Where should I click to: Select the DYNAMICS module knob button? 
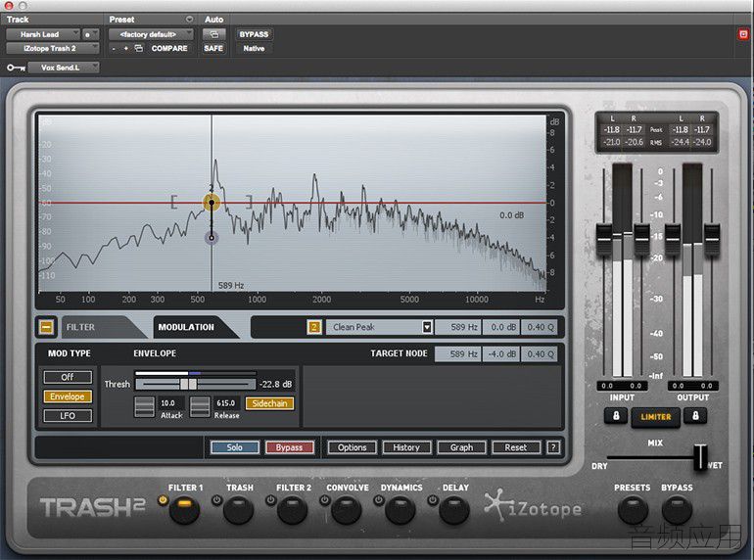click(401, 510)
